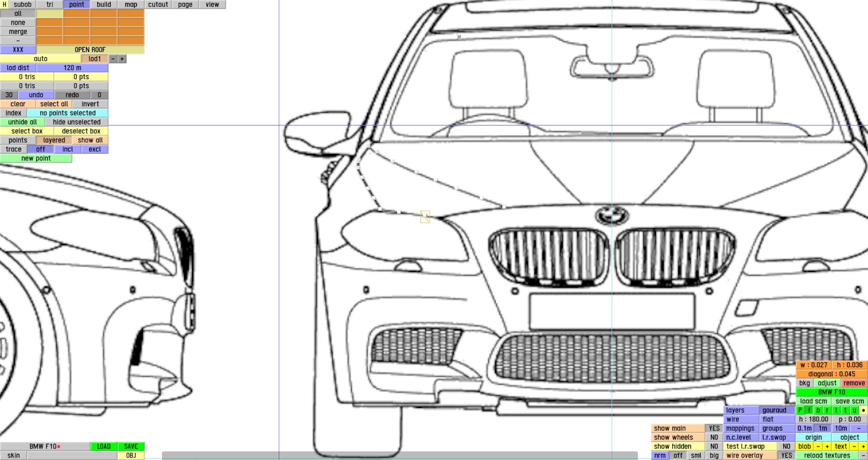Select the point tab
This screenshot has width=868, height=460.
pyautogui.click(x=77, y=5)
